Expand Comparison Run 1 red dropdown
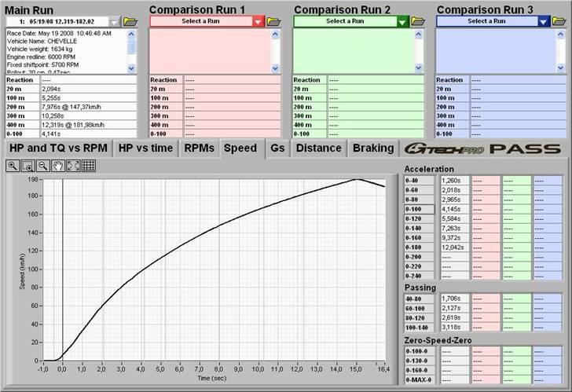This screenshot has width=572, height=392. coord(258,22)
